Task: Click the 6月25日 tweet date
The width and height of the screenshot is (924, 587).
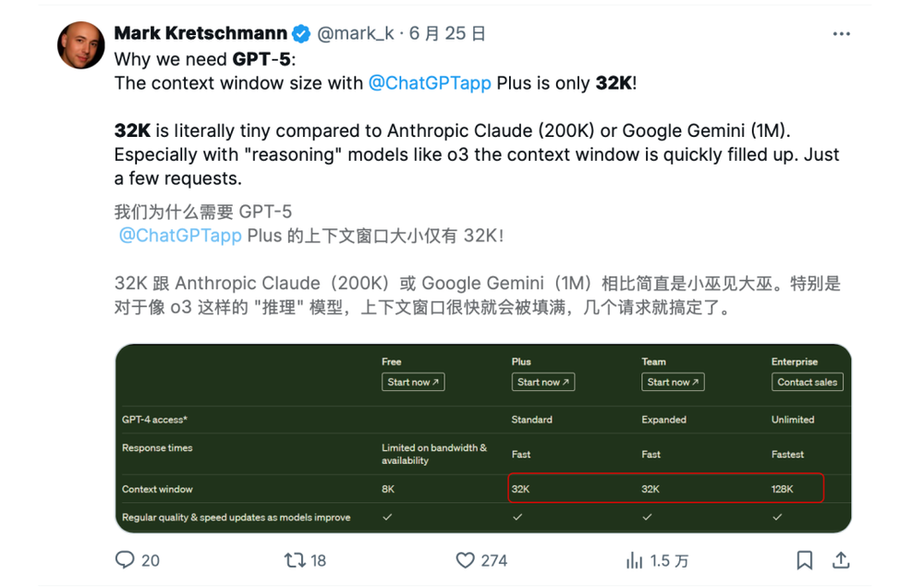Action: tap(447, 34)
